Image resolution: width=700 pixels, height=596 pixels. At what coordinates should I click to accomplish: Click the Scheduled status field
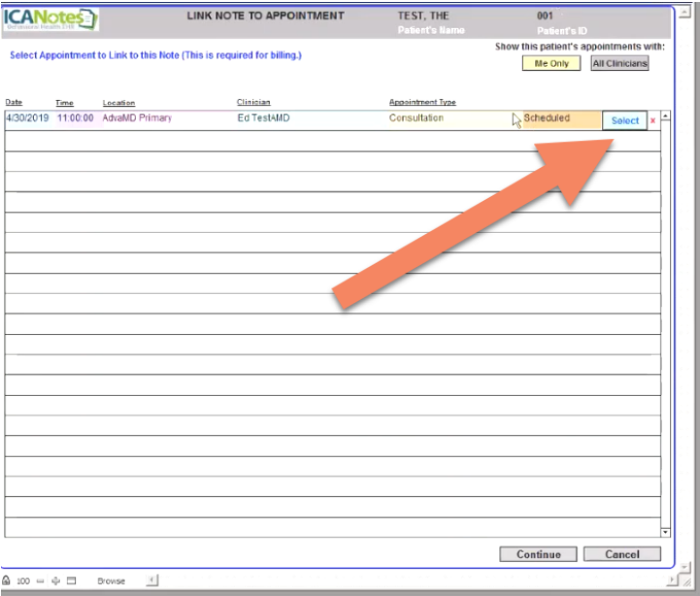tap(556, 119)
